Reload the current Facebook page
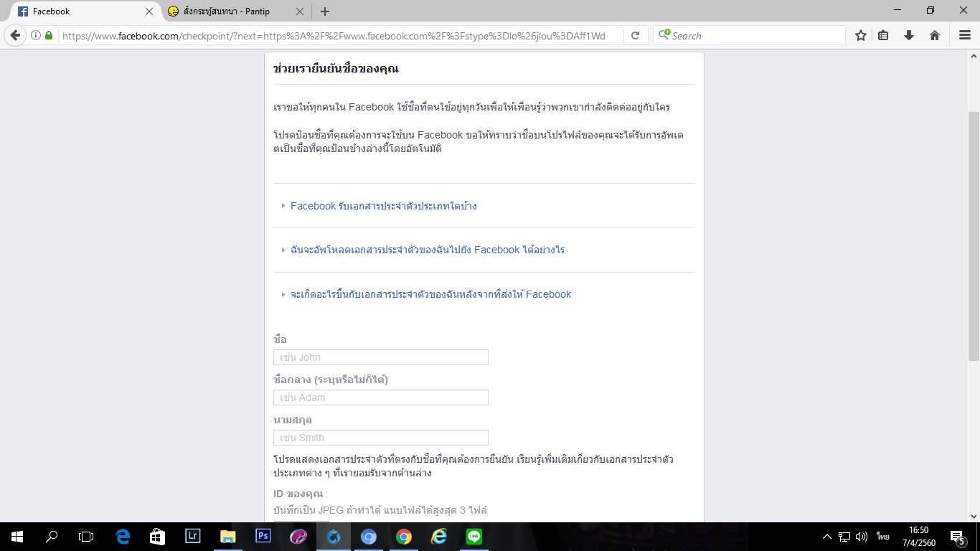 pos(635,35)
